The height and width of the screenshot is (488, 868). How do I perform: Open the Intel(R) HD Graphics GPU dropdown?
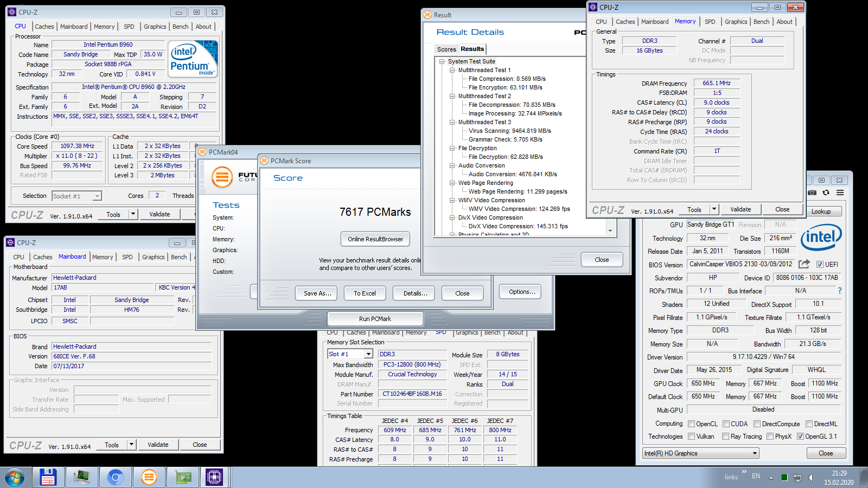[x=700, y=453]
